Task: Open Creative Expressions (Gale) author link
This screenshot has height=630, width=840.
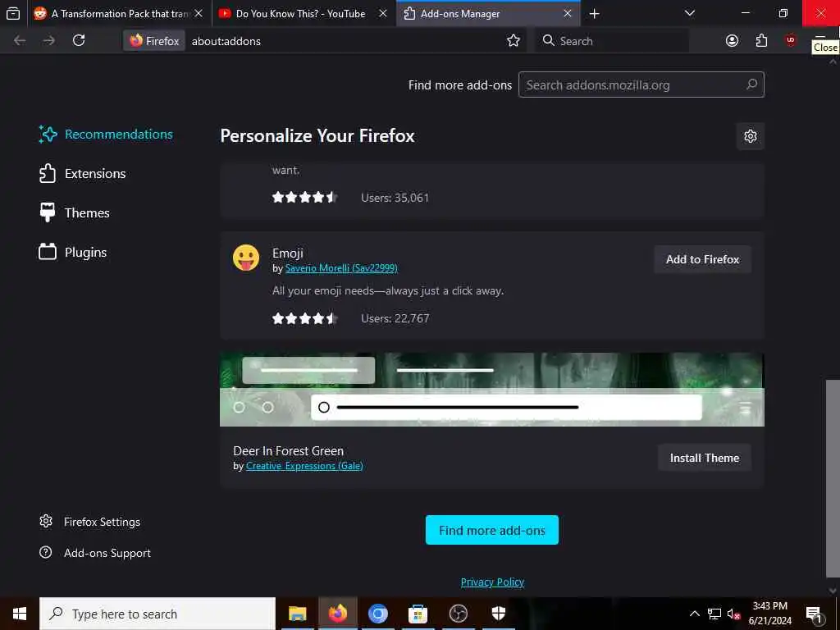Action: [x=304, y=466]
